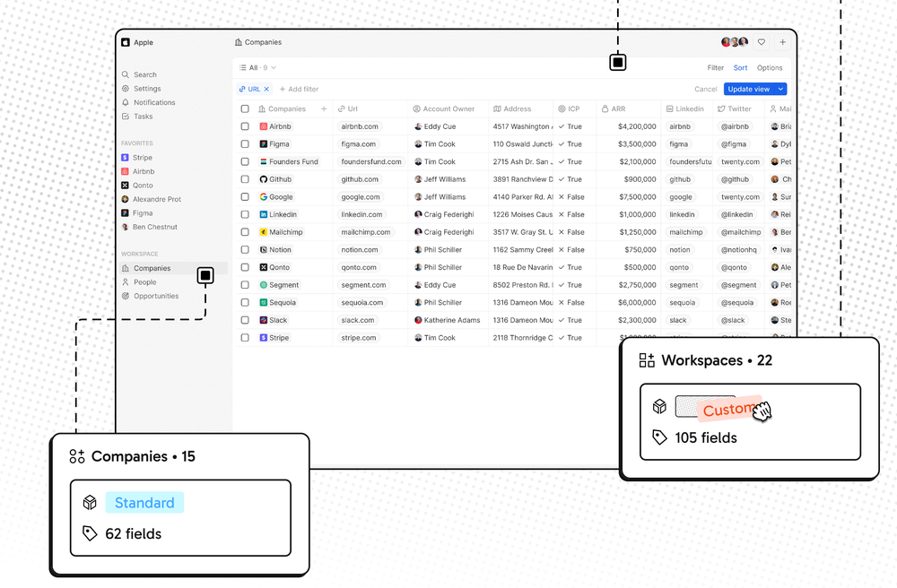Screen dimensions: 897x588
Task: Click the heart favorite icon
Action: tap(762, 42)
